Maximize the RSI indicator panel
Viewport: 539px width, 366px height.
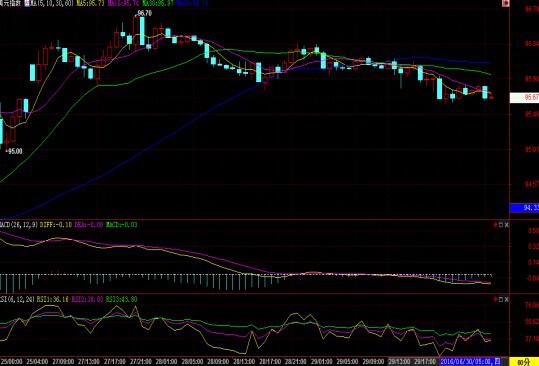501,299
